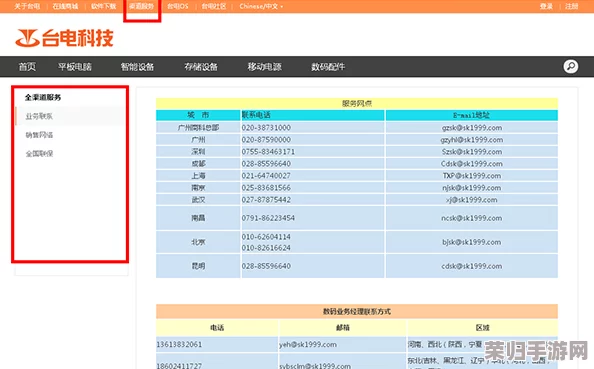Screen dimensions: 594x369
Task: Click the 电话 column header
Action: pyautogui.click(x=217, y=328)
